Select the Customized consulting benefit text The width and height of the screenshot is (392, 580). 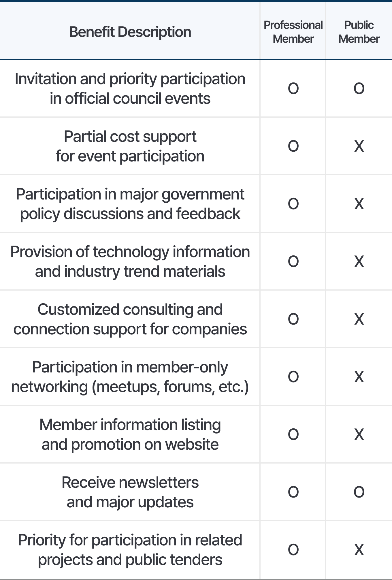[130, 319]
